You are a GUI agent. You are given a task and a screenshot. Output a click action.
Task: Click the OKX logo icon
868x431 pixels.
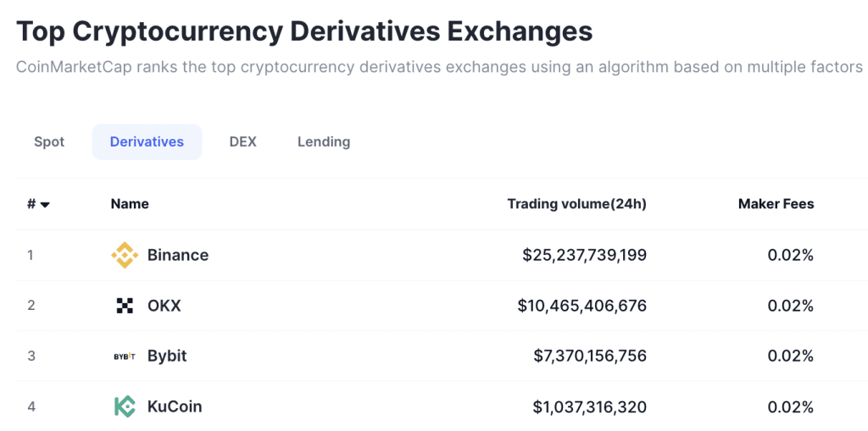[x=125, y=306]
